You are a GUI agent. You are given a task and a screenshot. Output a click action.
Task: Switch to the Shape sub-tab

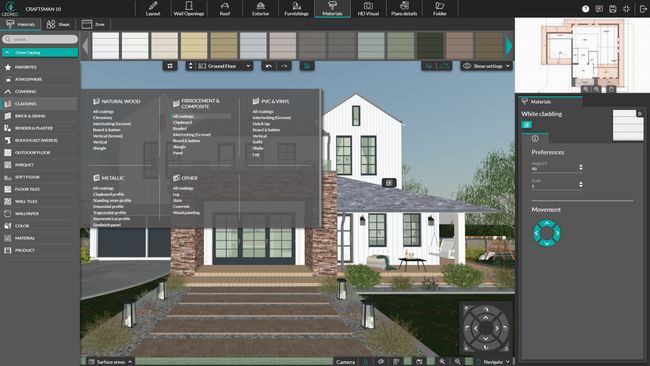point(58,24)
